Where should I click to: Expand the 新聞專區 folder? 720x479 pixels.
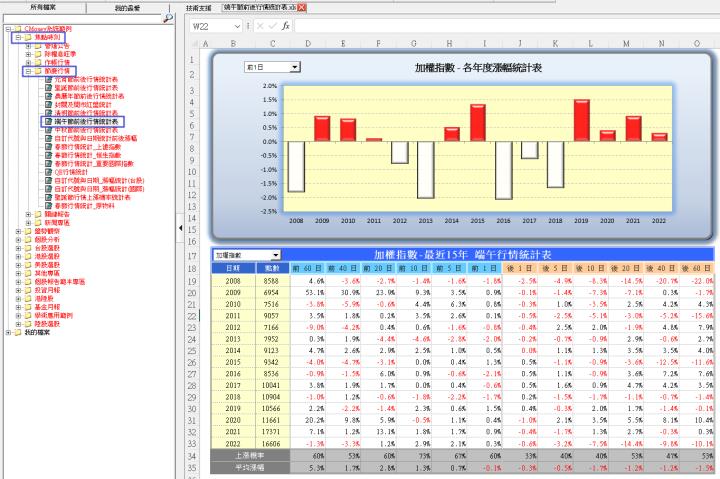[28, 223]
